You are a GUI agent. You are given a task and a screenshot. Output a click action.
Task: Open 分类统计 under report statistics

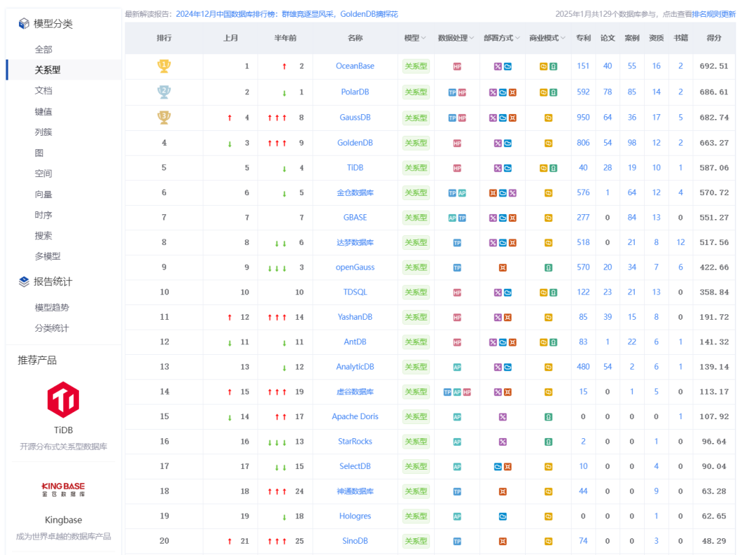coord(52,328)
